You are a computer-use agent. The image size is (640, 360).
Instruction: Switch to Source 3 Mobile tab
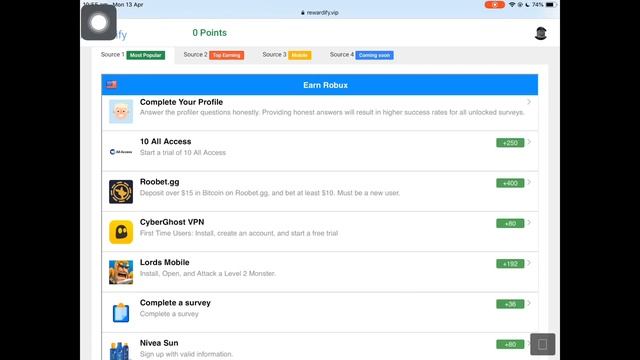pos(287,55)
